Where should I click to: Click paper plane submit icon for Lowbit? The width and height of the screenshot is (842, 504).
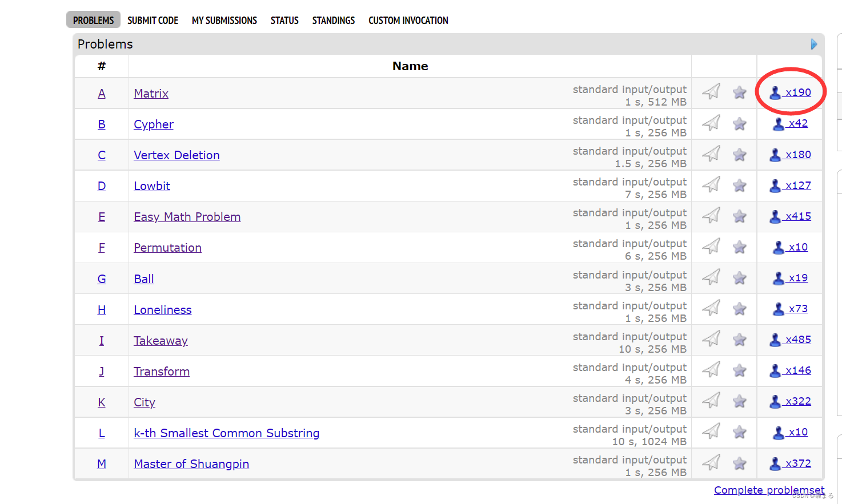711,184
